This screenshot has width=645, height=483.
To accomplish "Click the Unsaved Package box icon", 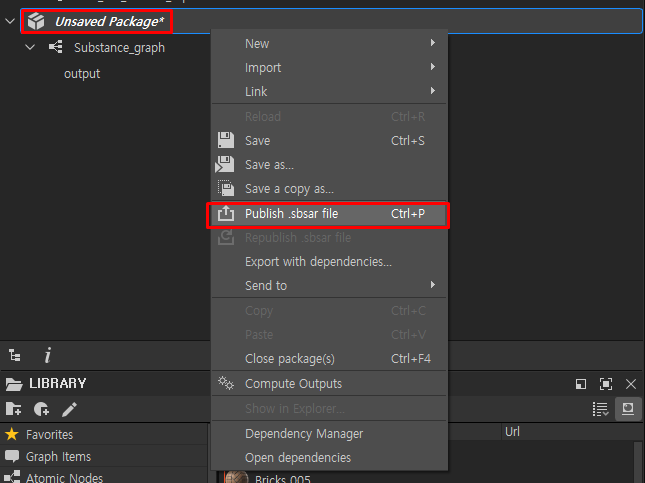I will [36, 21].
